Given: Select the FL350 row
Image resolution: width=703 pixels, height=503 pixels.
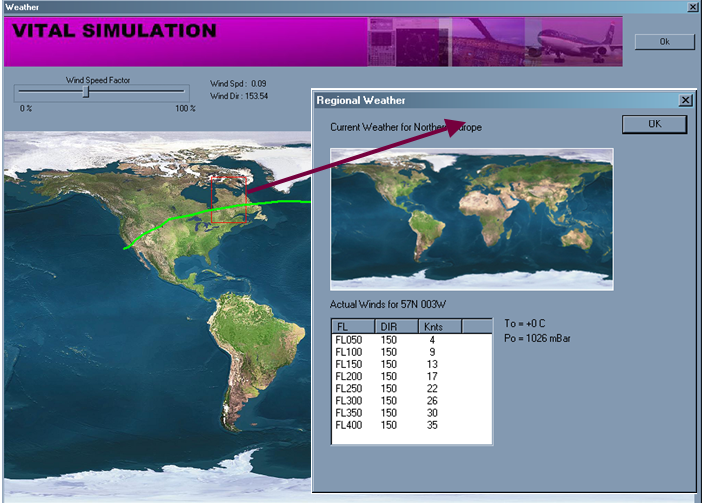Looking at the screenshot, I should pyautogui.click(x=412, y=413).
